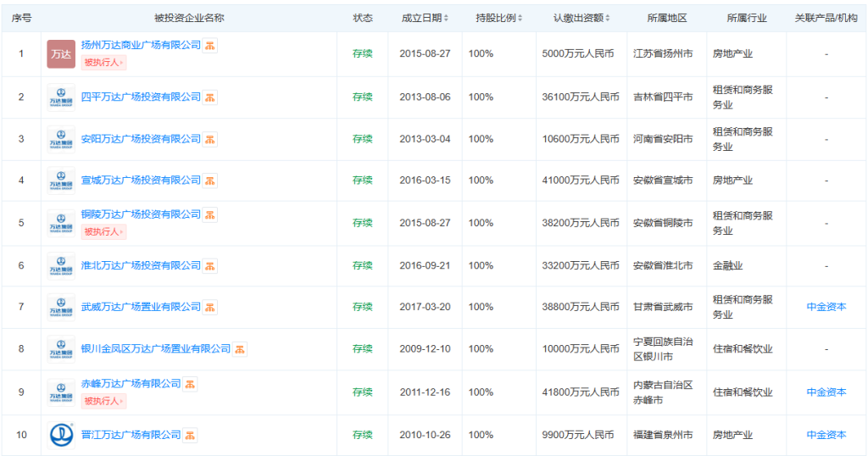868x456 pixels.
Task: Click the structure icon after 银川金凤区万达广场置业有限公司
Action: 240,349
